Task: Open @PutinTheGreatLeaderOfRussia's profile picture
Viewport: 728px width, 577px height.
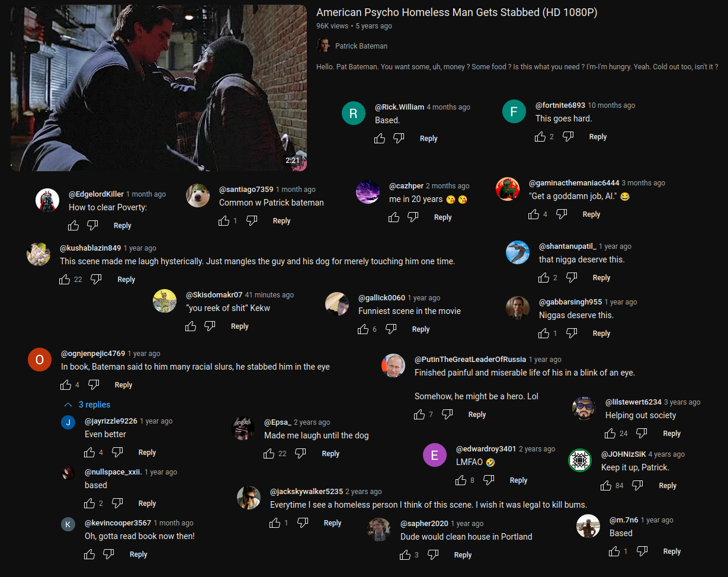Action: (x=393, y=366)
